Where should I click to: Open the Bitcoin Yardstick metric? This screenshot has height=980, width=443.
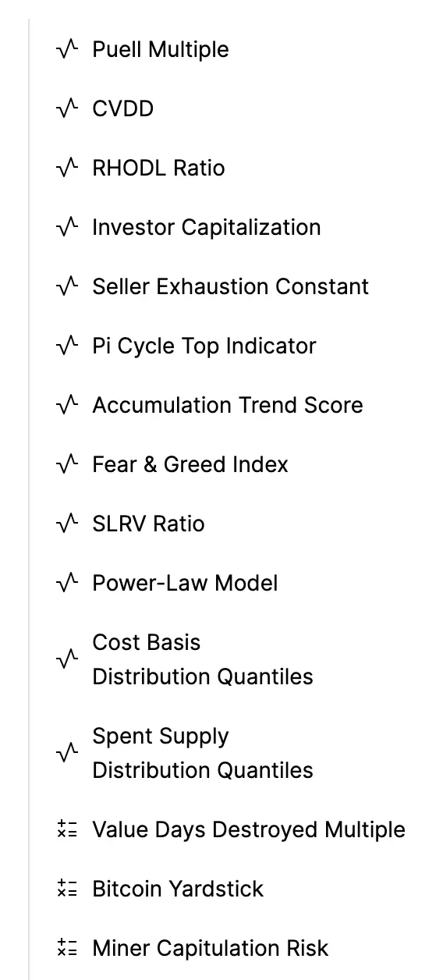click(178, 889)
